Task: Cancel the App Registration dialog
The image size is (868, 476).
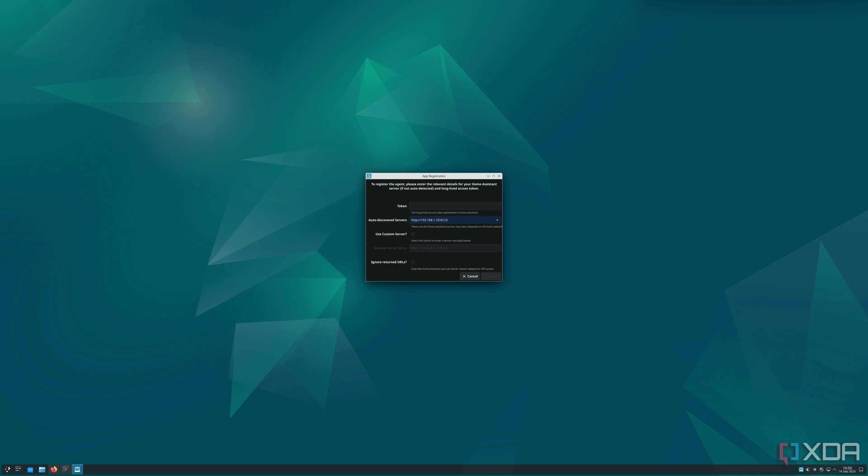Action: pyautogui.click(x=470, y=276)
